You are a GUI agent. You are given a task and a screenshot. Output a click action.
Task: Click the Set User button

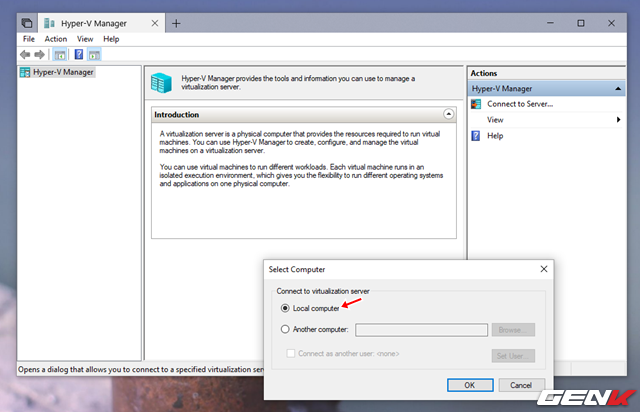513,356
